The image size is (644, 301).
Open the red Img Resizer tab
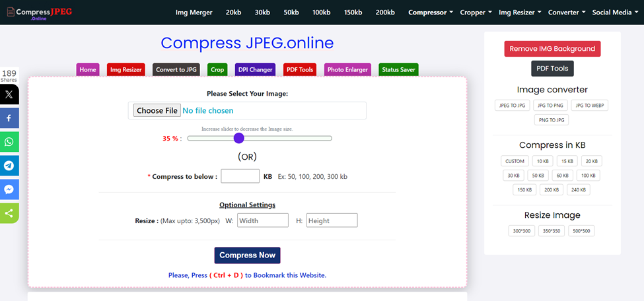click(125, 70)
